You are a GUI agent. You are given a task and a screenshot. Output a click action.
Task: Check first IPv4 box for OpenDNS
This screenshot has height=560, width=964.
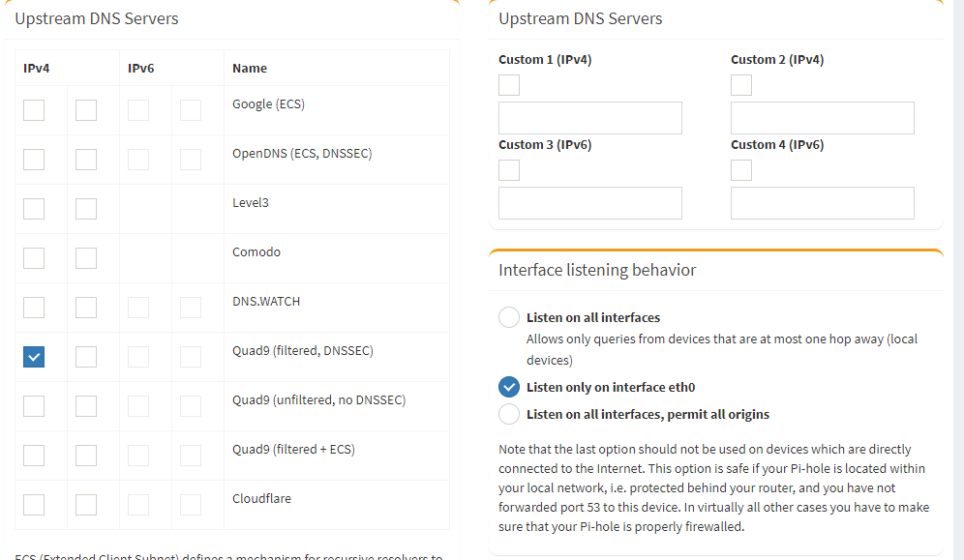(x=34, y=160)
